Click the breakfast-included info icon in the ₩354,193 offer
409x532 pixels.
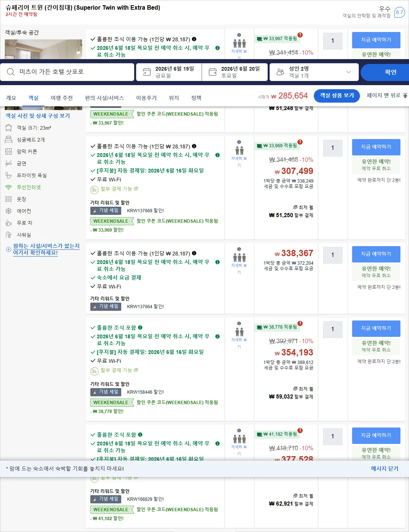click(x=140, y=328)
